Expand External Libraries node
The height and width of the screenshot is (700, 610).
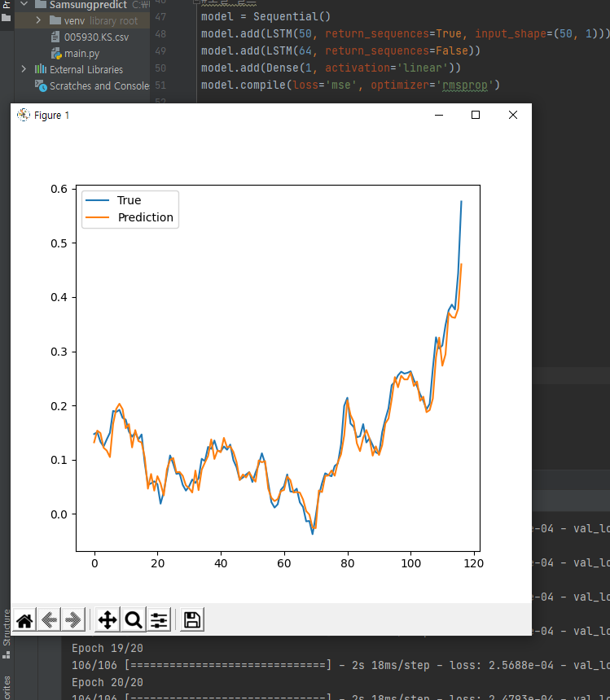click(24, 69)
